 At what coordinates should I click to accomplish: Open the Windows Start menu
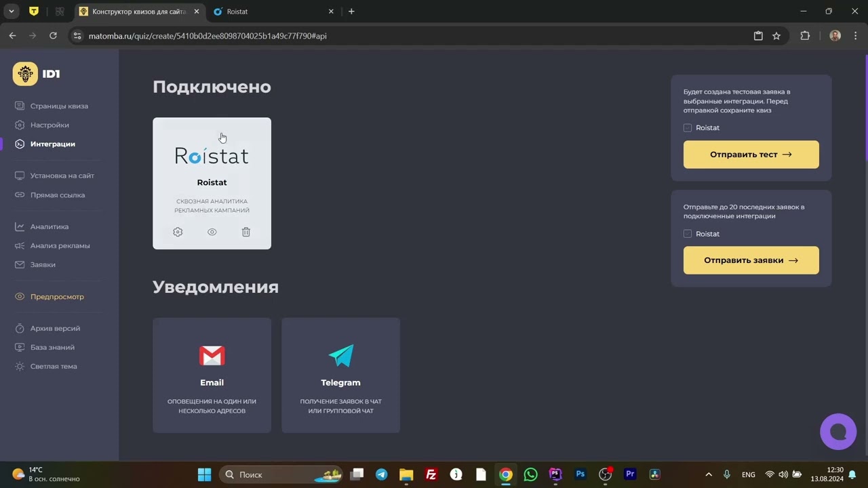204,474
